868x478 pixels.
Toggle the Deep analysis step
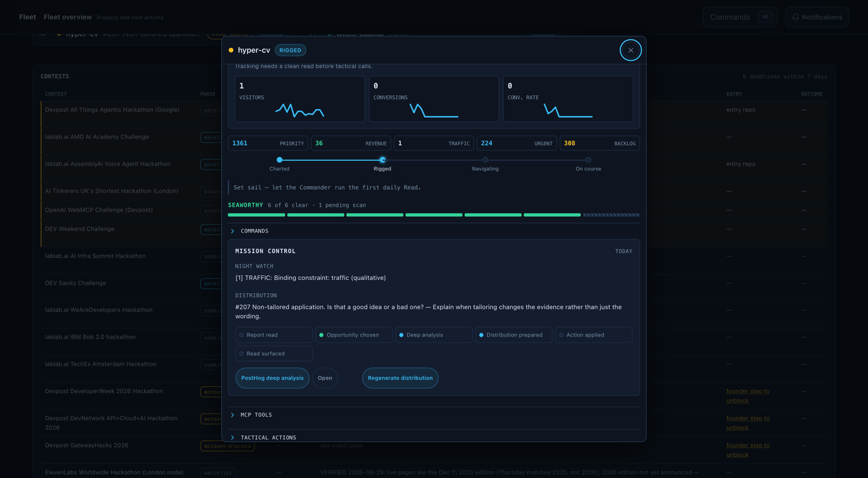pos(433,335)
